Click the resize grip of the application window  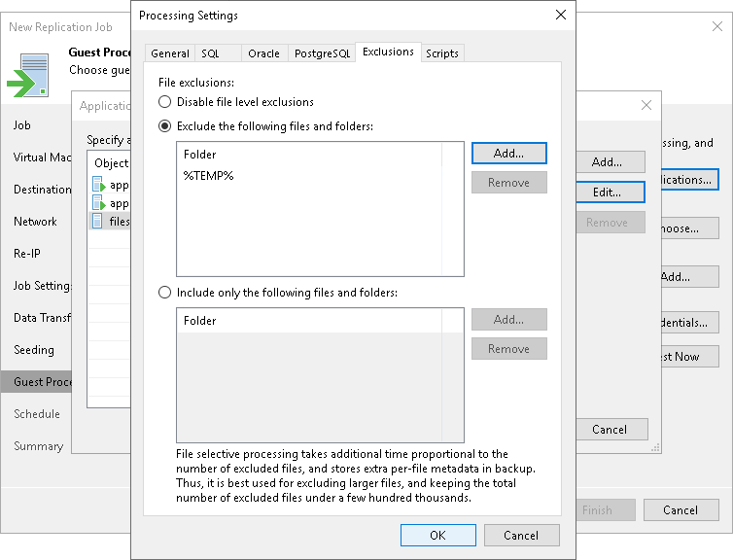pyautogui.click(x=656, y=448)
